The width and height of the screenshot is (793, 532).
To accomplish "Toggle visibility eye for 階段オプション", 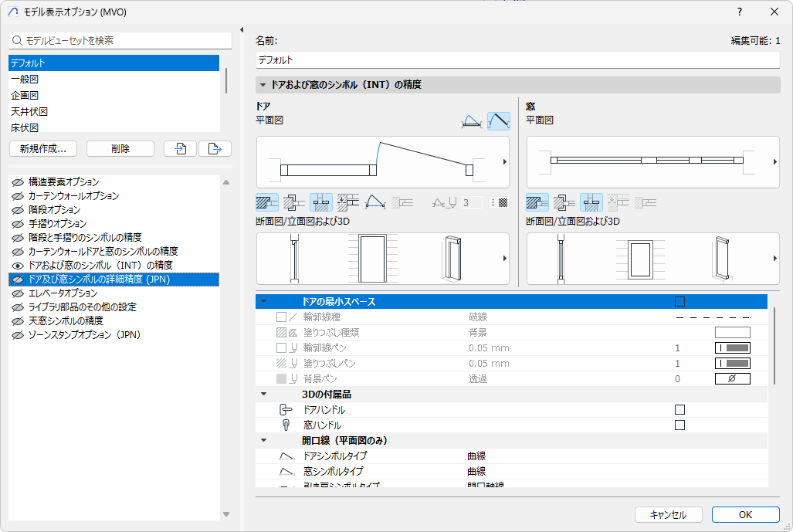I will pos(18,210).
